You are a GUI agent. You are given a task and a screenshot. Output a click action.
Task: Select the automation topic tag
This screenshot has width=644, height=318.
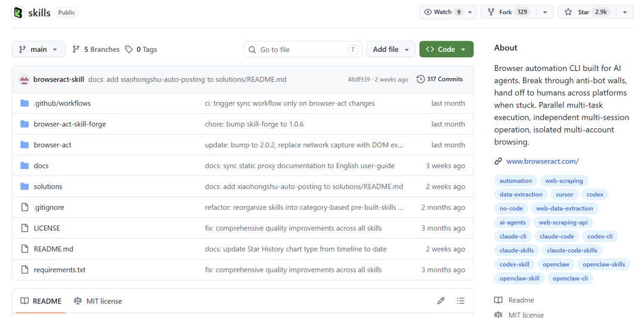515,181
